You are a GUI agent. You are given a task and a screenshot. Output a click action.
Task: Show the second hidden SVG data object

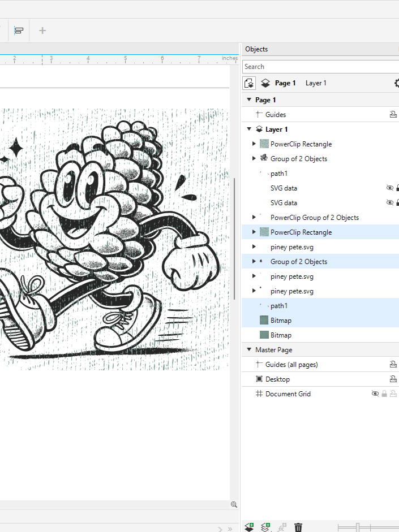point(390,203)
